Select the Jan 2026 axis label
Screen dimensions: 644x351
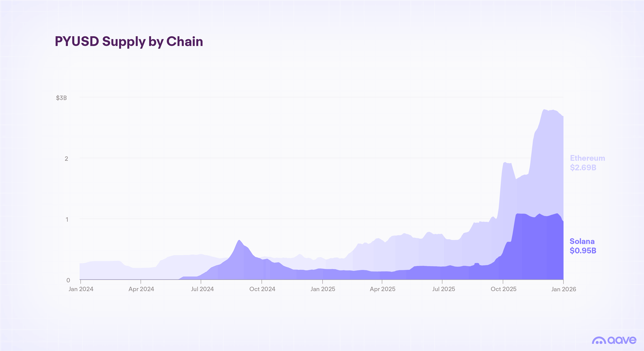tap(564, 289)
